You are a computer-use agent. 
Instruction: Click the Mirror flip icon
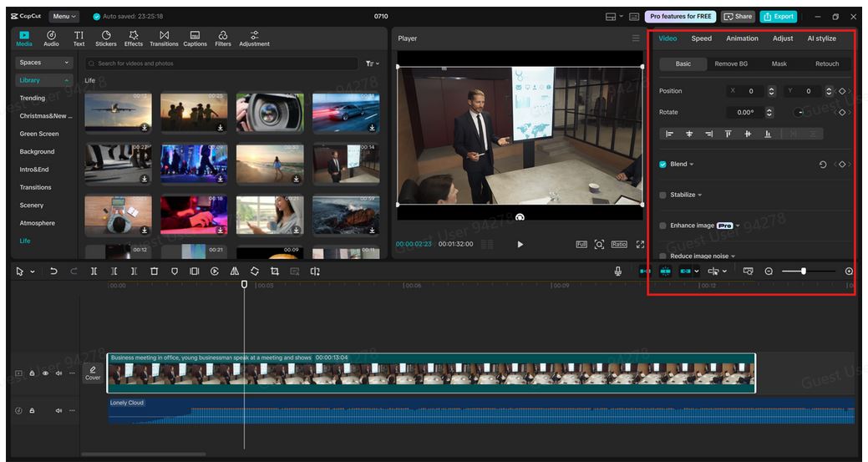234,272
